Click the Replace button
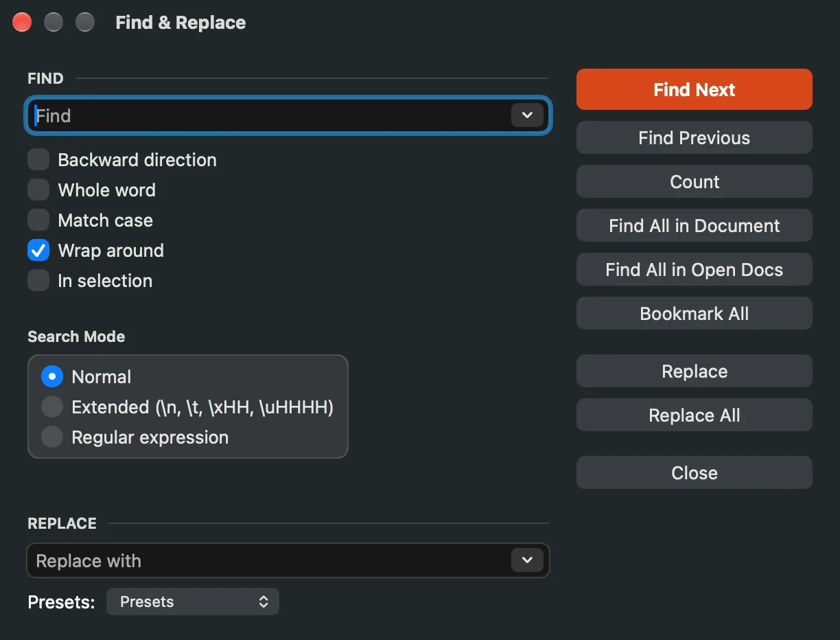This screenshot has width=840, height=640. coord(695,372)
